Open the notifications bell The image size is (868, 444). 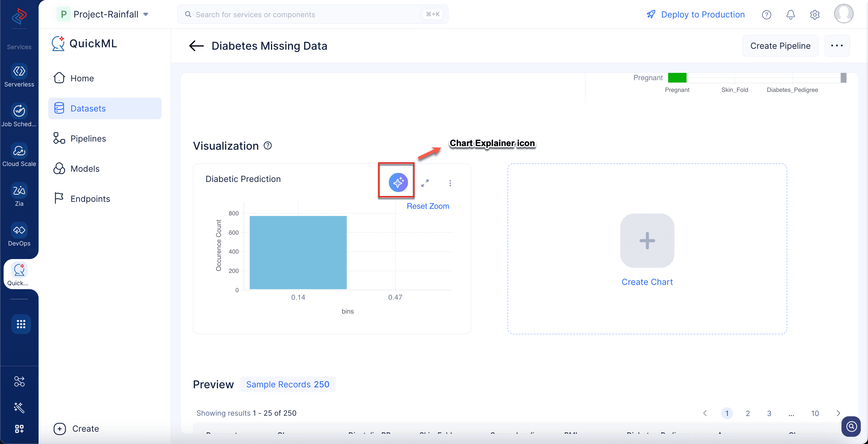point(791,14)
